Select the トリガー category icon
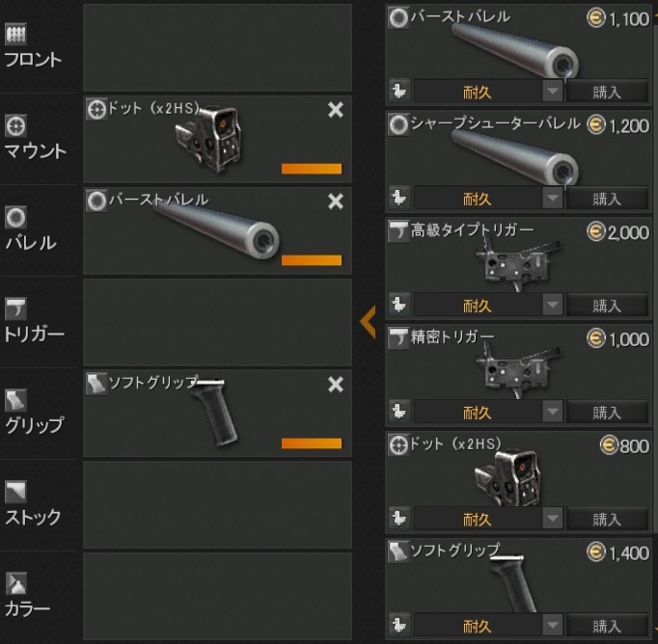The width and height of the screenshot is (658, 644). click(x=15, y=309)
